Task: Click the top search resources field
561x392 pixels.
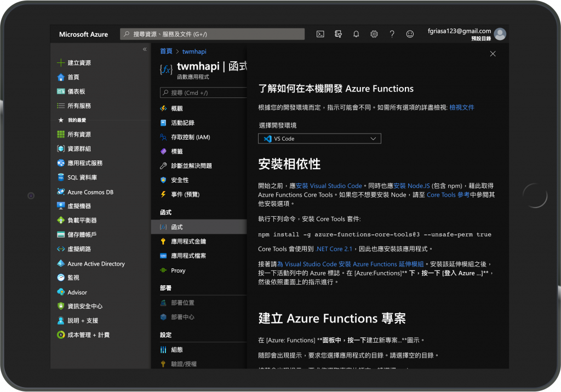Action: pos(212,34)
